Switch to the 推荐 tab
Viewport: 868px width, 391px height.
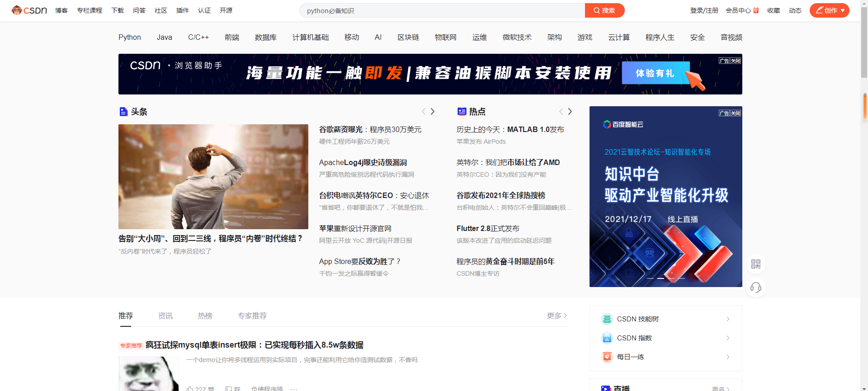(126, 316)
